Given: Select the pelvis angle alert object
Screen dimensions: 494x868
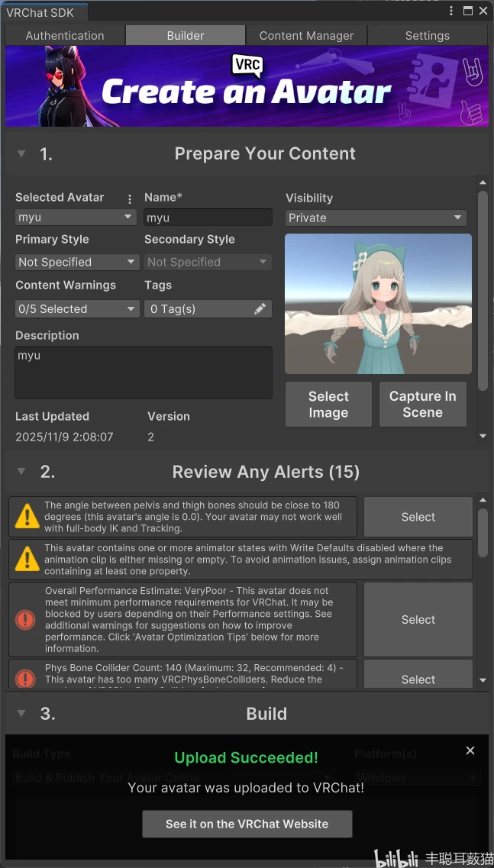Looking at the screenshot, I should (418, 517).
